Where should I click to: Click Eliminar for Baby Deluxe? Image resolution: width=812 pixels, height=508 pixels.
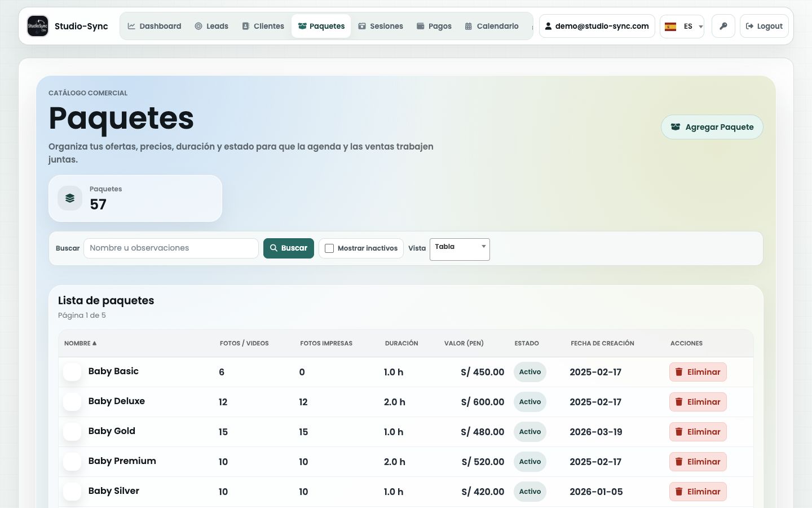click(698, 402)
